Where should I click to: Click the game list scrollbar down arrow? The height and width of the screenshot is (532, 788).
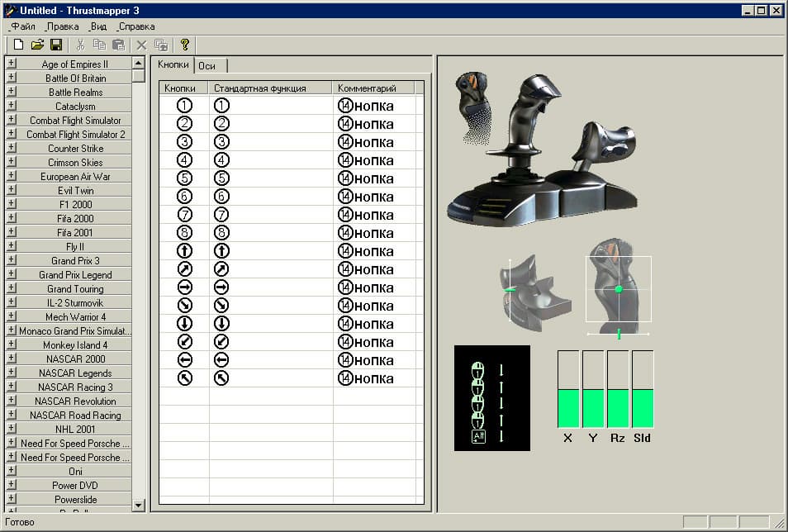pos(138,505)
